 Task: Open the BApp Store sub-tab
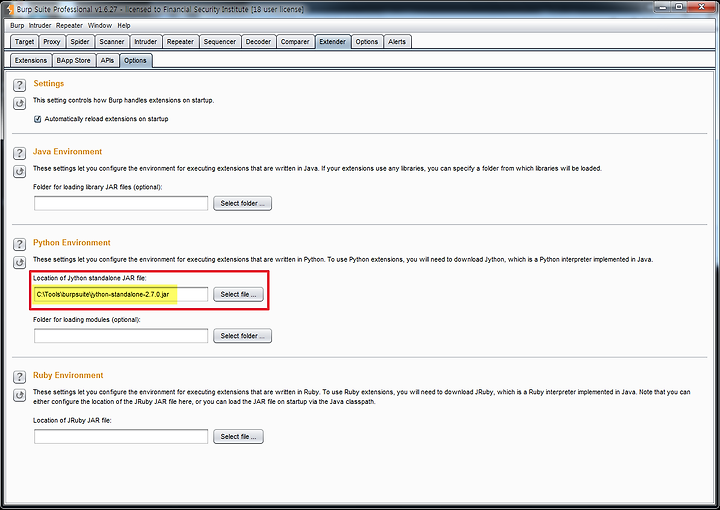(x=73, y=60)
